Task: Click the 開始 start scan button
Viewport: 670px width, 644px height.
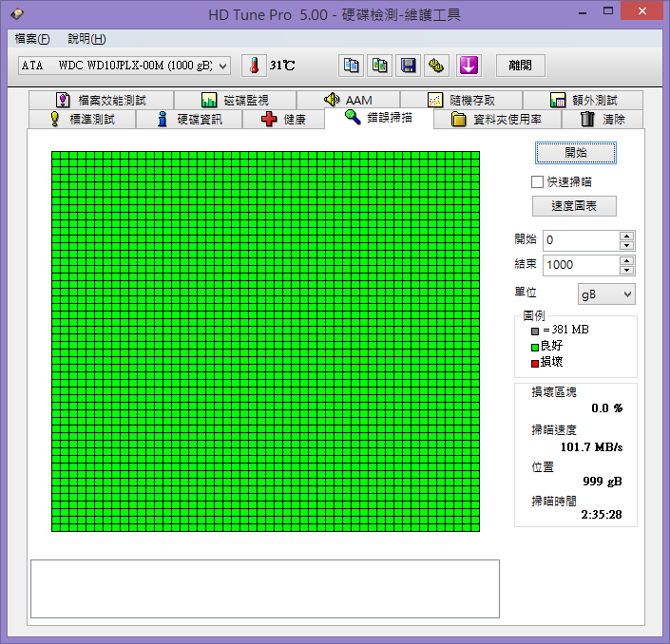Action: click(x=576, y=153)
